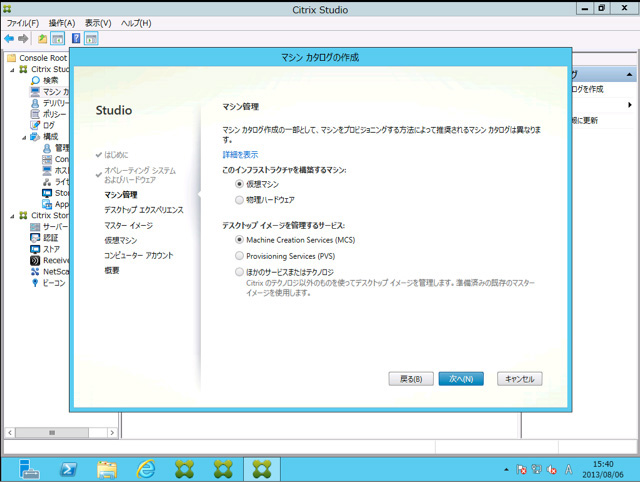Show hidden tray icons arrow
This screenshot has width=640, height=482.
(506, 470)
